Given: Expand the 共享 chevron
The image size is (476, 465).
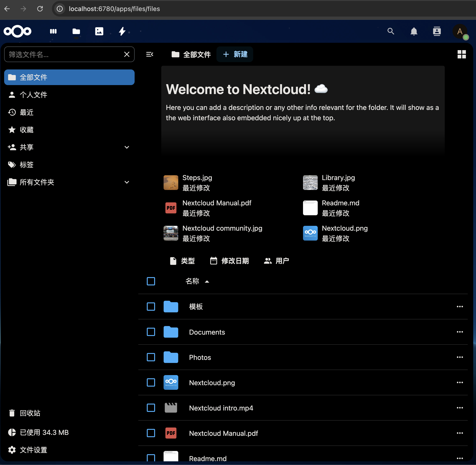Looking at the screenshot, I should [x=127, y=147].
